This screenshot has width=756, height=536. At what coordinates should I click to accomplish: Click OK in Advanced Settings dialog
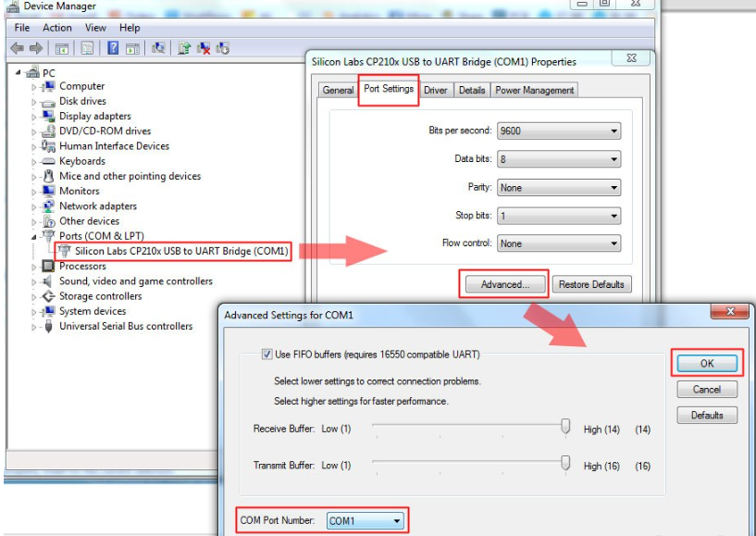[x=706, y=363]
